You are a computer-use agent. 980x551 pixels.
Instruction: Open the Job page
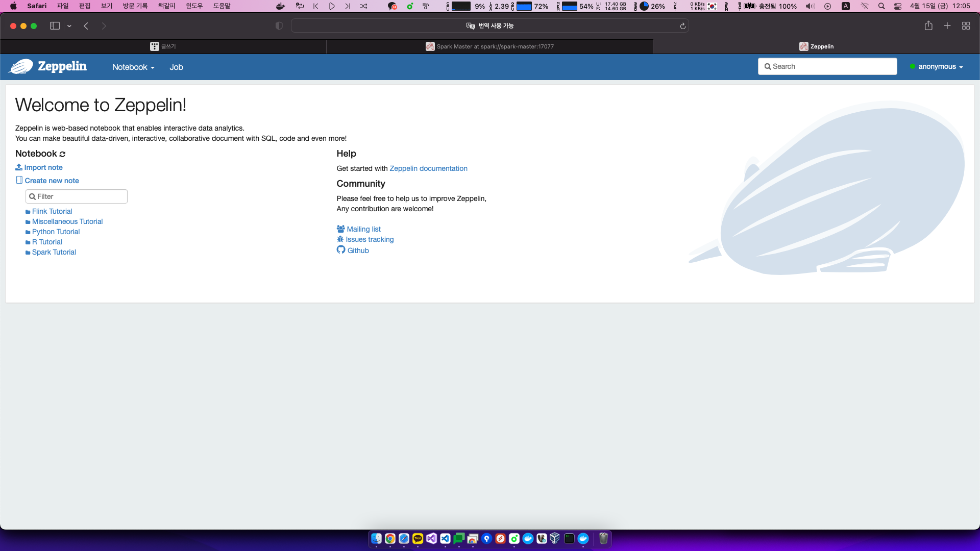176,67
